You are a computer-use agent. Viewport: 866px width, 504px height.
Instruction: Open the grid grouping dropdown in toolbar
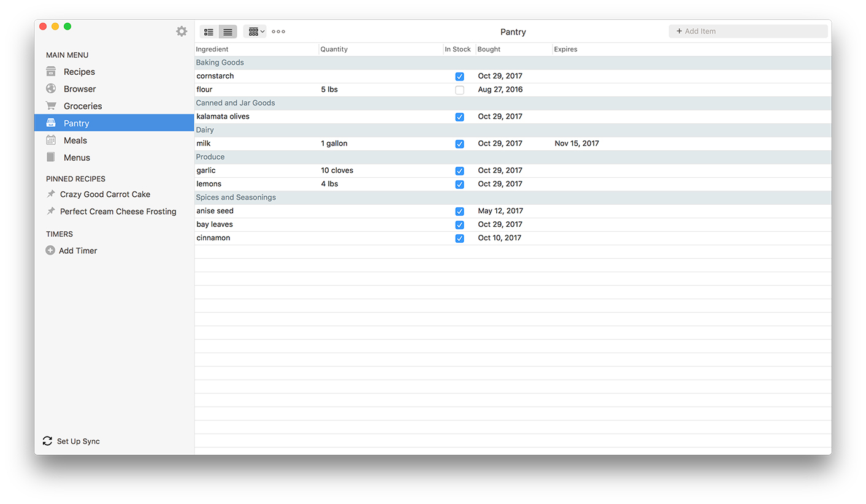click(x=255, y=32)
